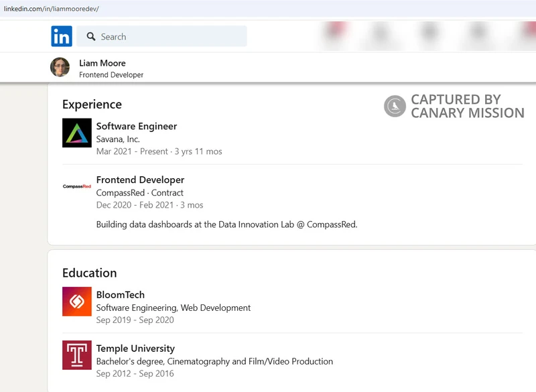Click the BloomTech school name
Image resolution: width=536 pixels, height=392 pixels.
click(x=119, y=295)
